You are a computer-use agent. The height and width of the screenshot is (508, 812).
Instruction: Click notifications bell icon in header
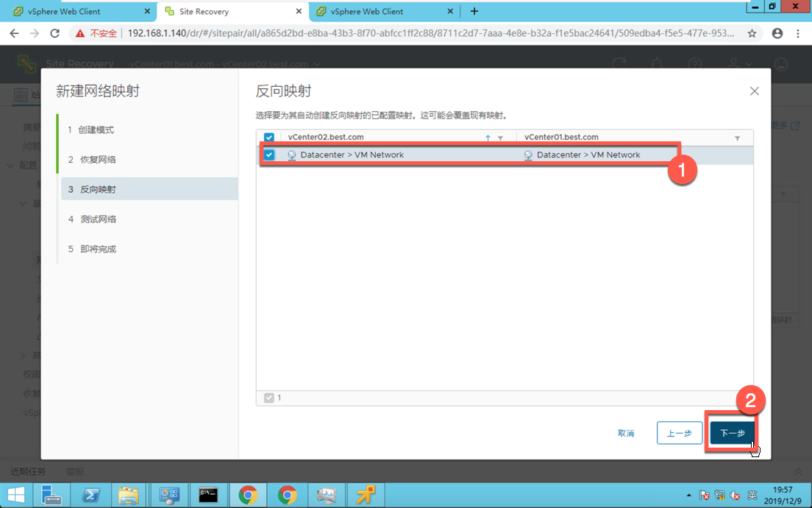[x=657, y=64]
